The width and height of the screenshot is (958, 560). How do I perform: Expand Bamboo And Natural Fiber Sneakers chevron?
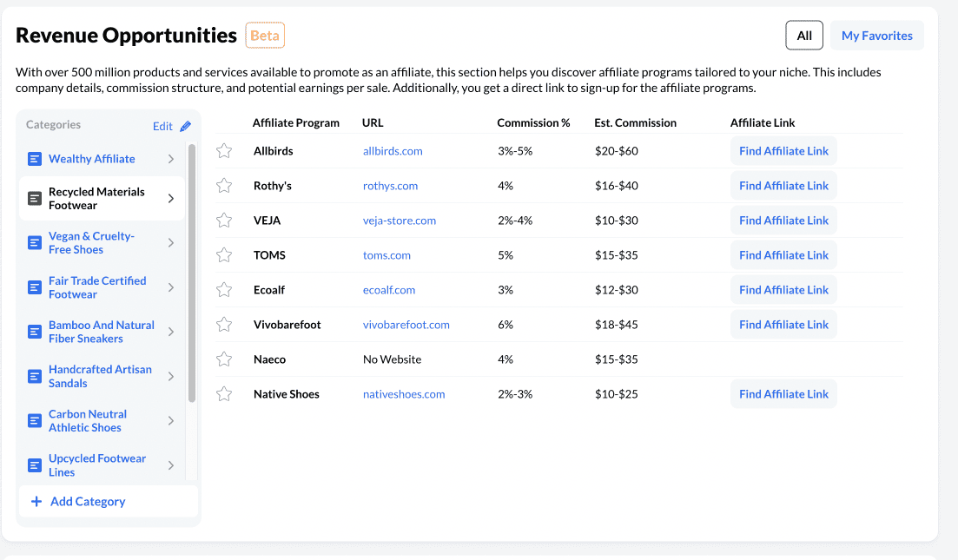[x=171, y=332]
